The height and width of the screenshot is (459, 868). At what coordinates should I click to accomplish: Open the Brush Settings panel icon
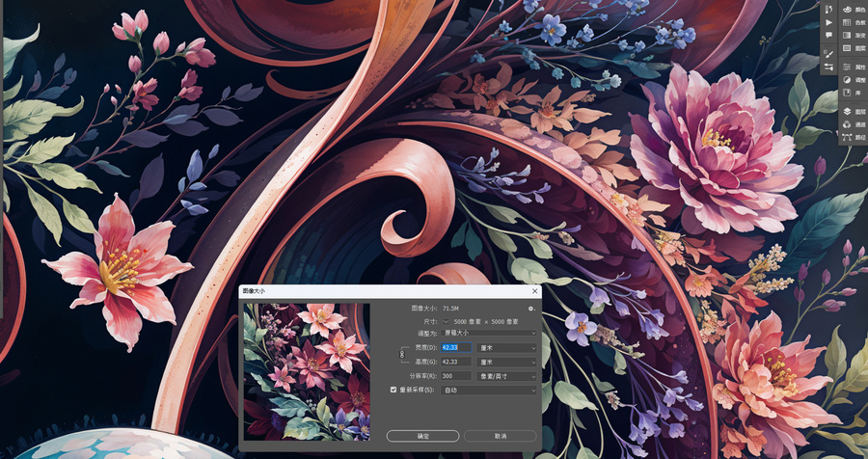click(828, 67)
